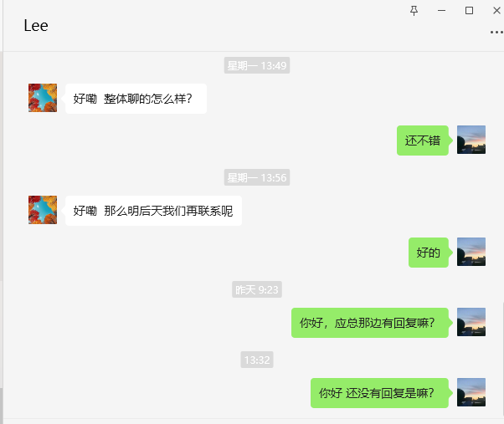Click my avatar next to '你好 还没有回复是嘛？'
This screenshot has height=424, width=504.
tap(471, 392)
